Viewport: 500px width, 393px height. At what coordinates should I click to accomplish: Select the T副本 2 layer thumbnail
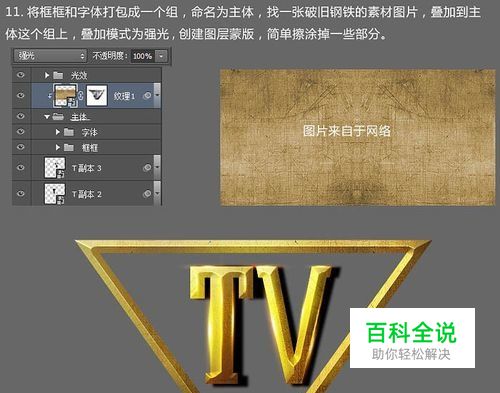point(55,194)
